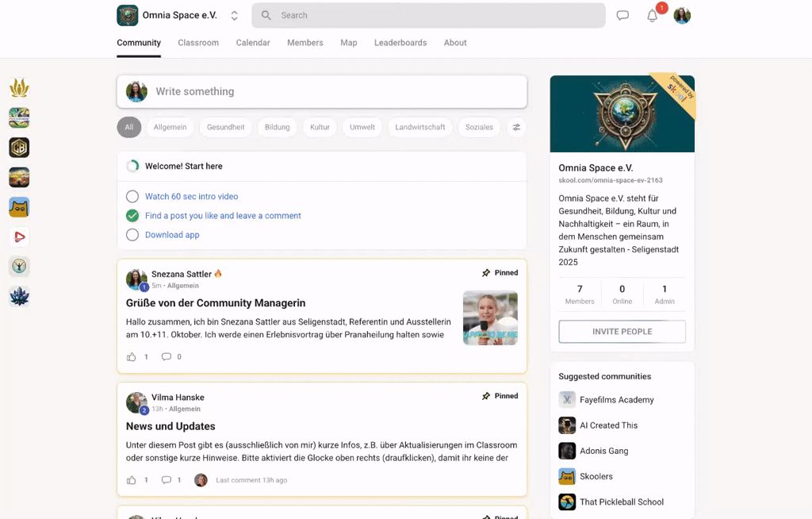Open the AI Created This community
Viewport: 812px width, 519px height.
tap(608, 425)
